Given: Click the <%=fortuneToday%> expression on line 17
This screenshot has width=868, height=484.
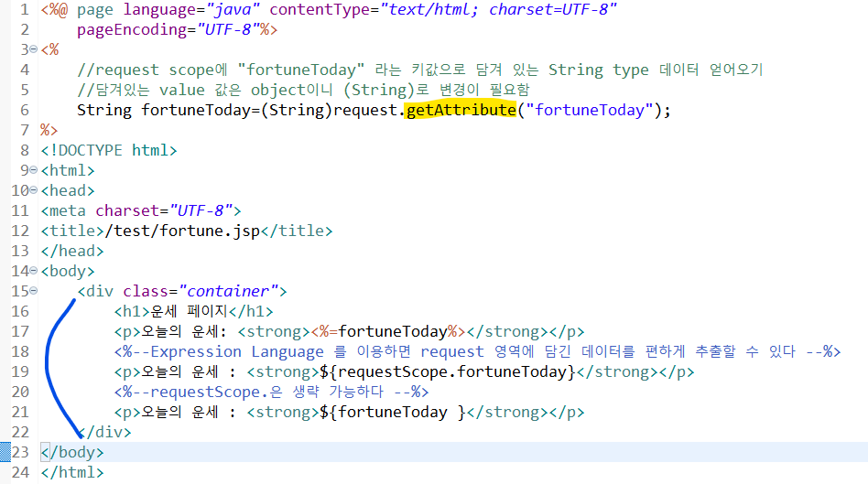Looking at the screenshot, I should pos(388,331).
